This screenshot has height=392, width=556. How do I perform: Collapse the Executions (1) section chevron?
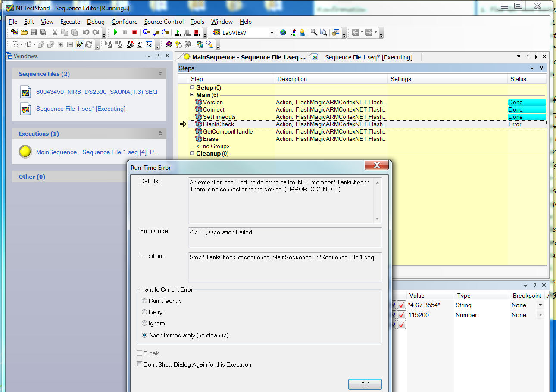[160, 134]
